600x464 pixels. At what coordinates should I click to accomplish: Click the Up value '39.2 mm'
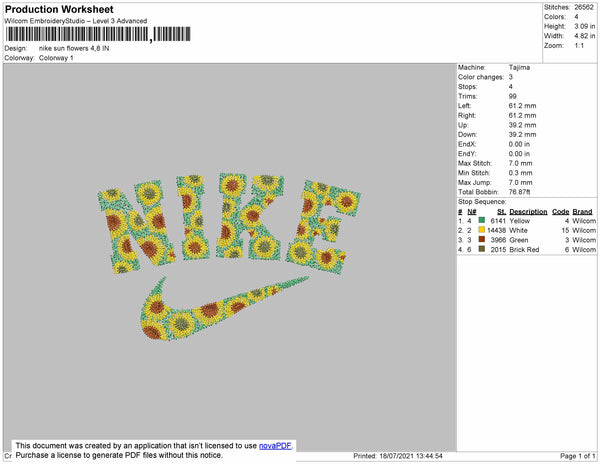pyautogui.click(x=522, y=125)
